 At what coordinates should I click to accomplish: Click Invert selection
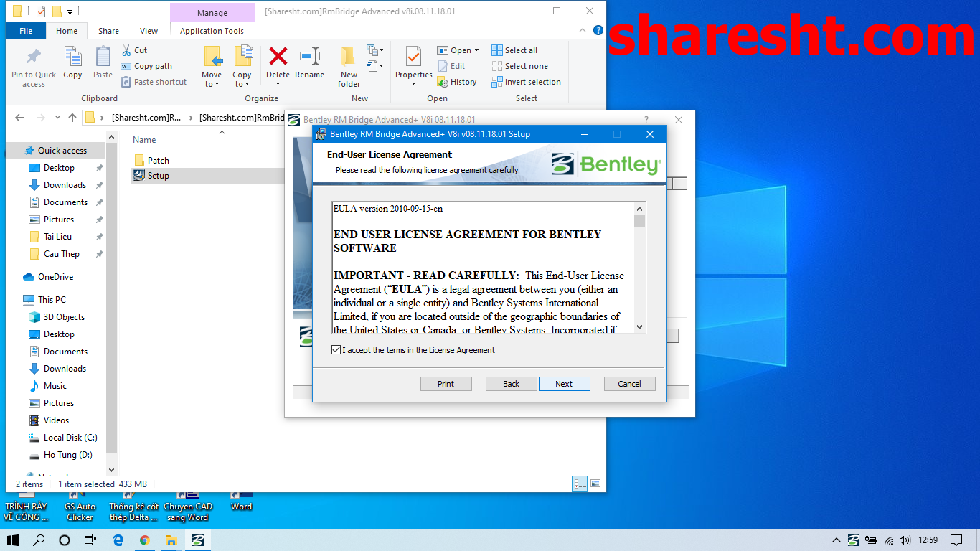pos(526,82)
